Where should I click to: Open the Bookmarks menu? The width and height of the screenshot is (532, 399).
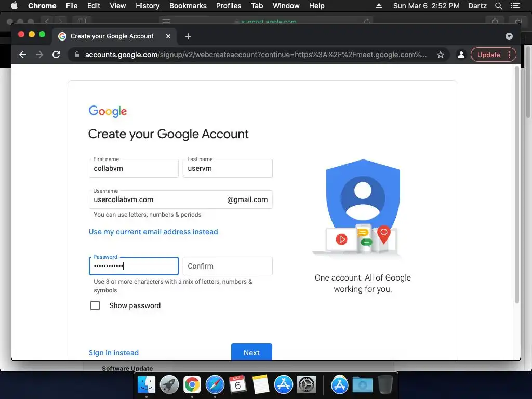[x=188, y=6]
